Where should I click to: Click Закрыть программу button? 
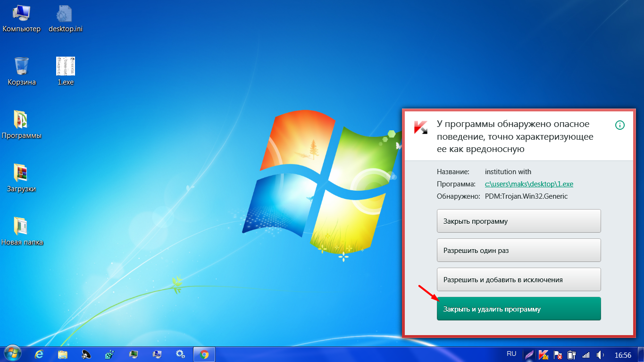[x=519, y=221]
